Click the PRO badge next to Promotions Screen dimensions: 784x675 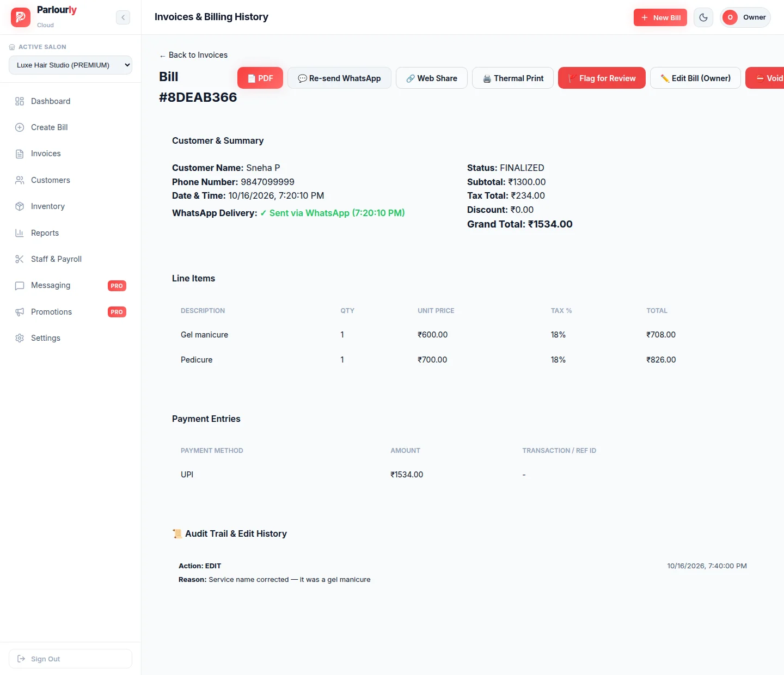pos(117,312)
